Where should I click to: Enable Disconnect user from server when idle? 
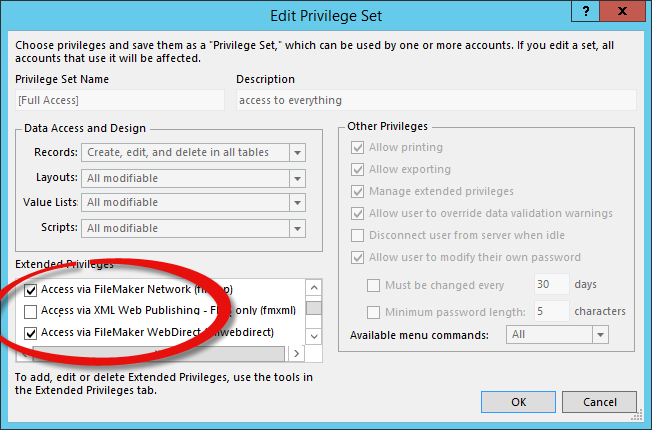[x=358, y=235]
